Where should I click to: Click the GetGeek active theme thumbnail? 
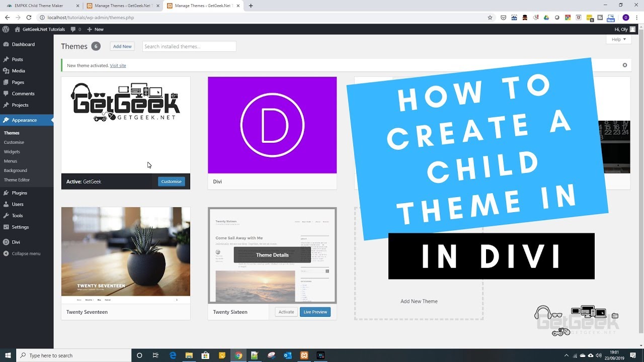126,125
